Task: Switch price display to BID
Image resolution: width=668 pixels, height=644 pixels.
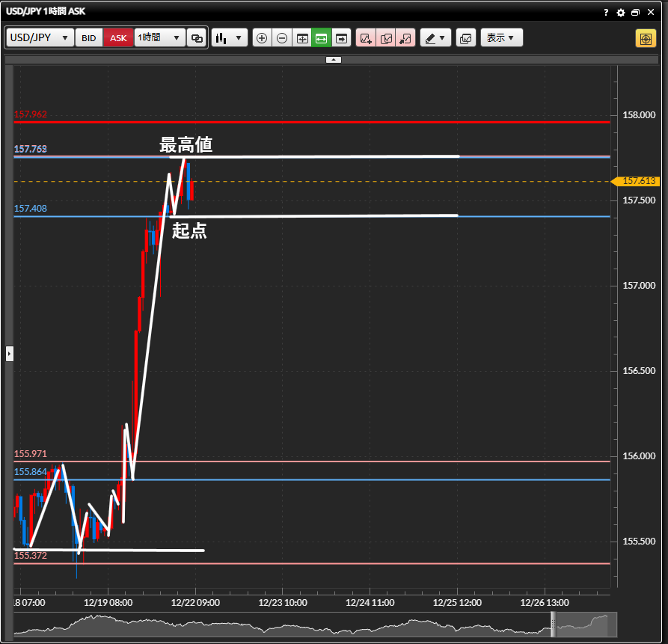Action: pyautogui.click(x=89, y=38)
